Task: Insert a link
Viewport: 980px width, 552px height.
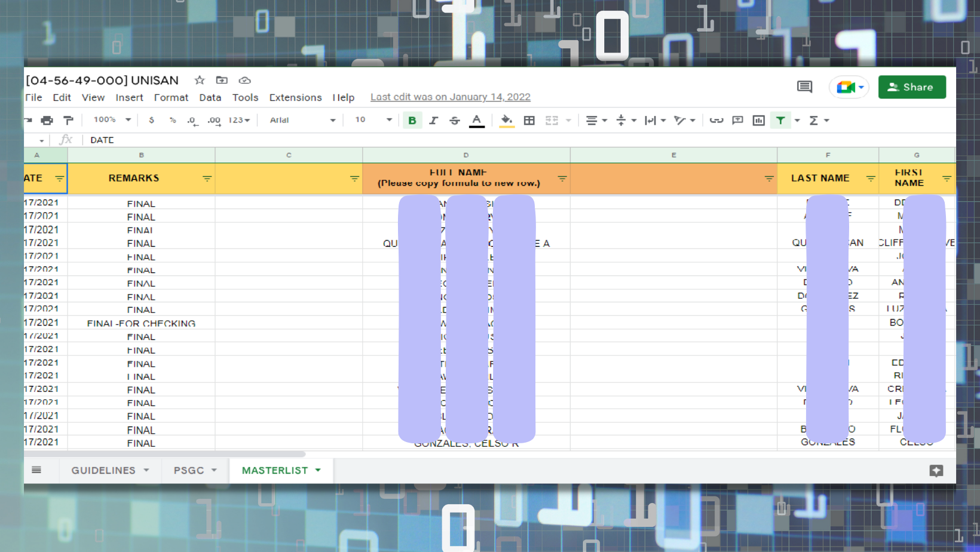Action: click(x=716, y=120)
